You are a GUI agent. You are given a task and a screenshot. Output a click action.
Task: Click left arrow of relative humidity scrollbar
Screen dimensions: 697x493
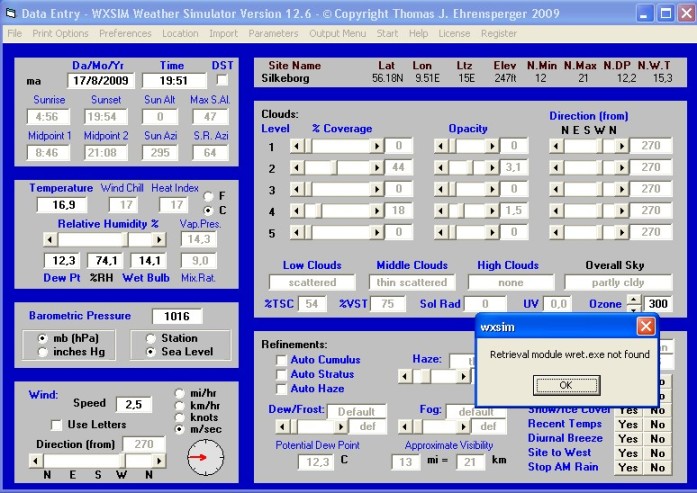click(50, 240)
